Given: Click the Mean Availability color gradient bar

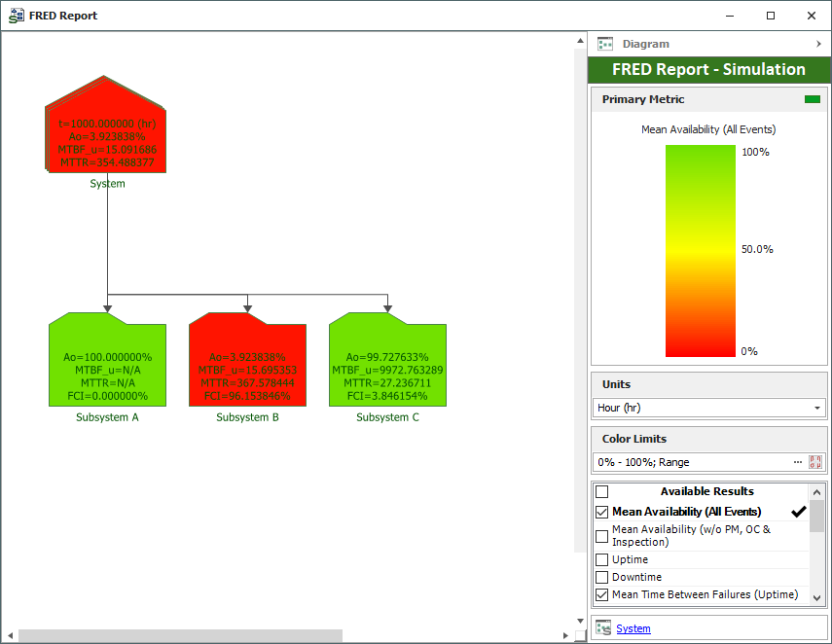Looking at the screenshot, I should click(x=700, y=251).
